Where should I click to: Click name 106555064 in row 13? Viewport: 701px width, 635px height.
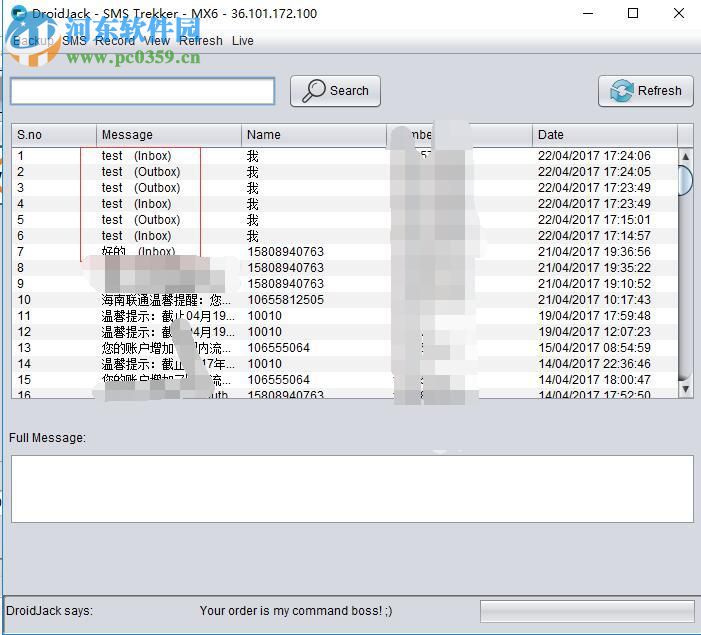tap(279, 347)
